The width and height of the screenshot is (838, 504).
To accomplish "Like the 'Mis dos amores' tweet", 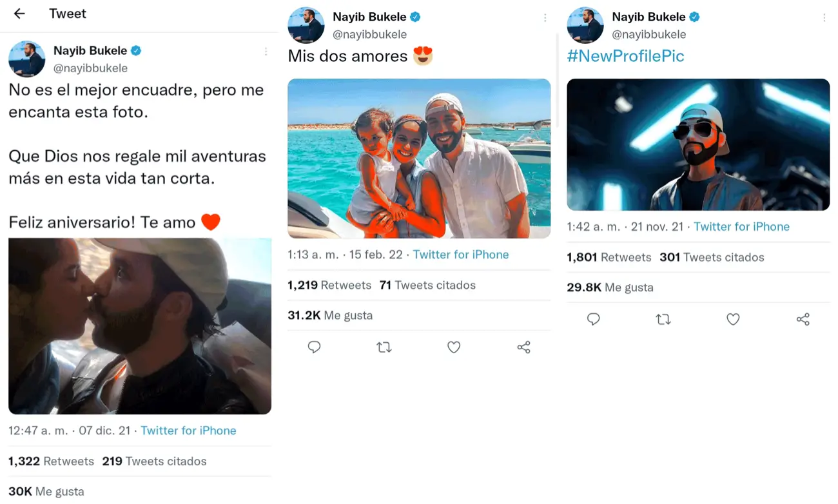I will tap(454, 347).
